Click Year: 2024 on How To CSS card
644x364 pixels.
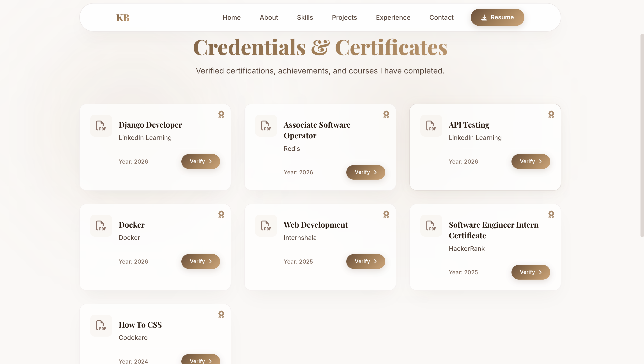click(x=133, y=361)
